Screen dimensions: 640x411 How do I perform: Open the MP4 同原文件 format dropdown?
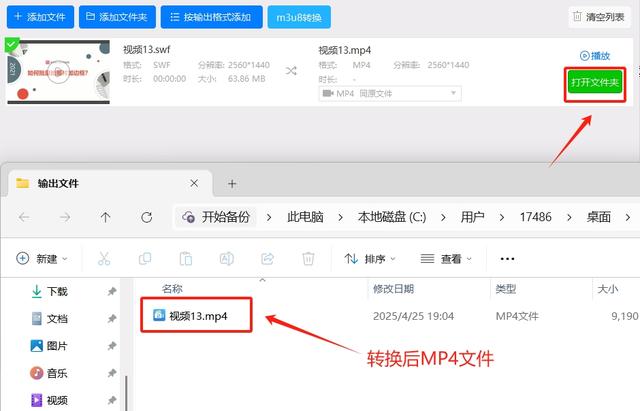point(390,93)
